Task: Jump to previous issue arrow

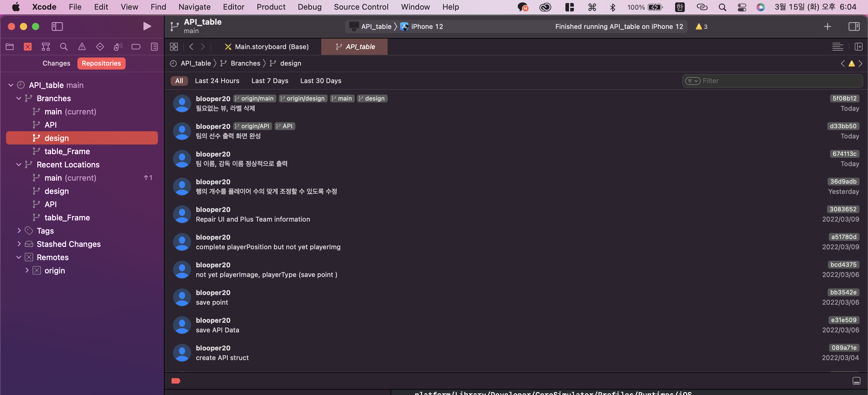Action: [842, 63]
